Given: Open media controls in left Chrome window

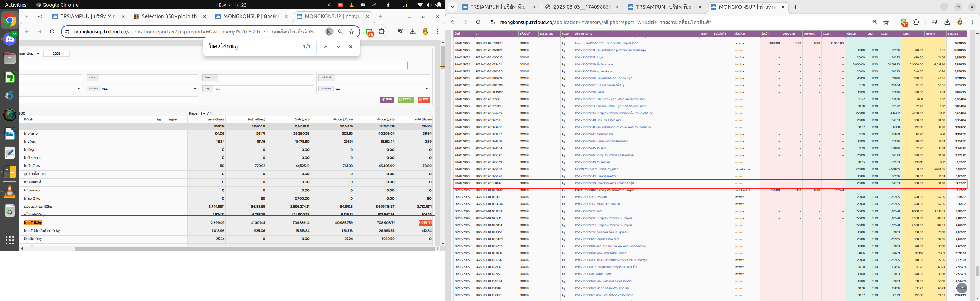Looking at the screenshot, I should click(x=400, y=31).
